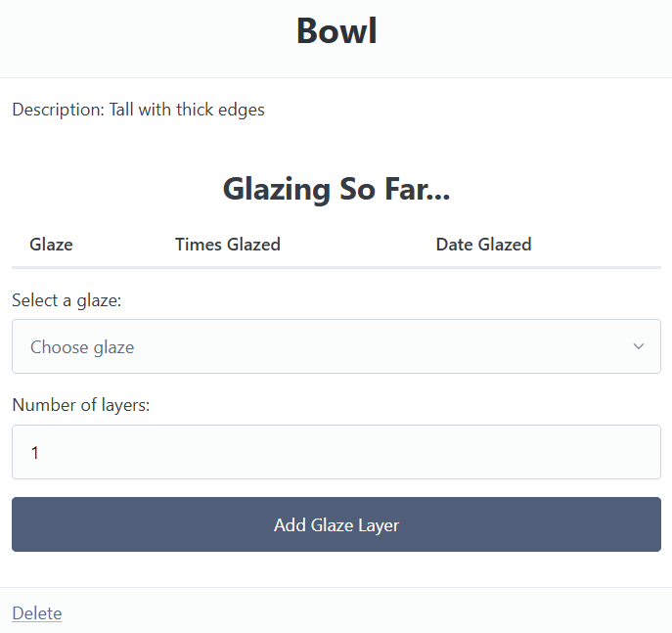Click the "Select a glaze:" label
The width and height of the screenshot is (672, 633).
67,300
